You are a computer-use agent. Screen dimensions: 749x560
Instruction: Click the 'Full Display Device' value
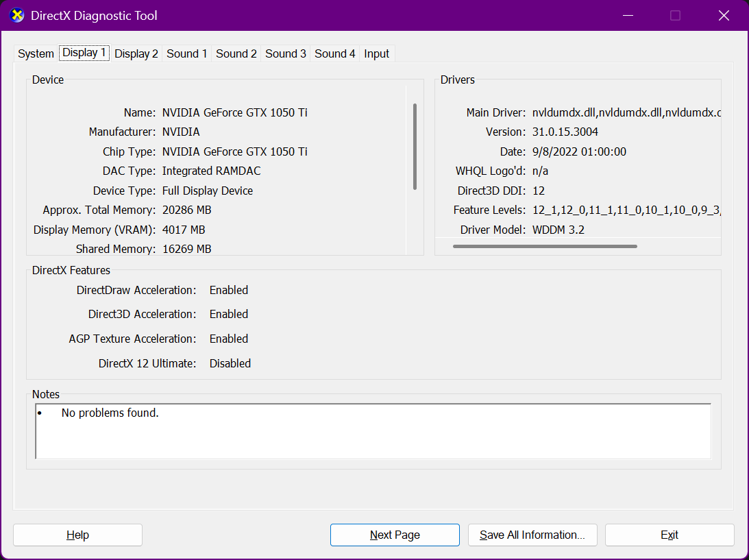(x=208, y=191)
